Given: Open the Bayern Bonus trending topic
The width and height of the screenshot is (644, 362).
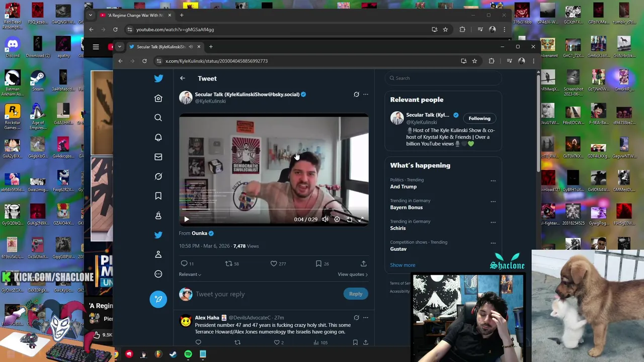Looking at the screenshot, I should (407, 207).
